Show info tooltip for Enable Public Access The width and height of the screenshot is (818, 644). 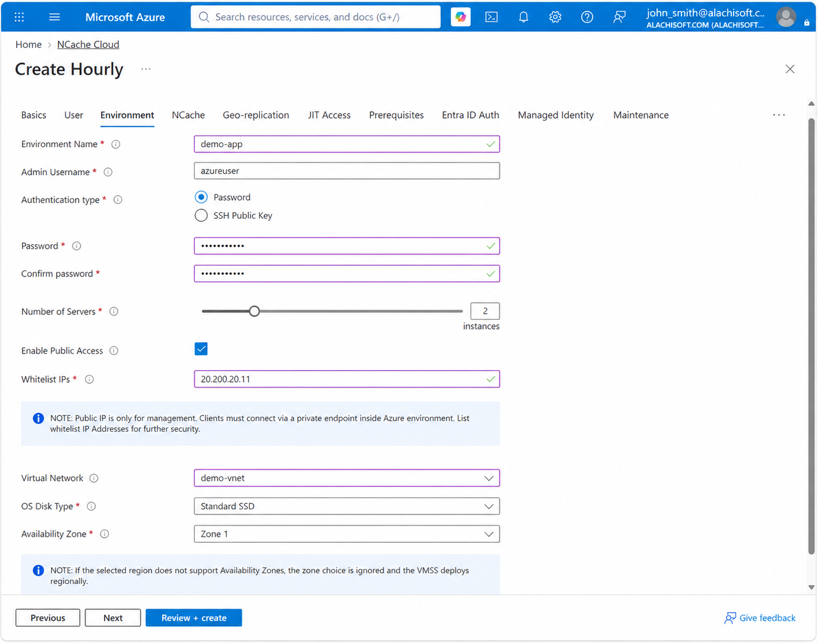(114, 351)
